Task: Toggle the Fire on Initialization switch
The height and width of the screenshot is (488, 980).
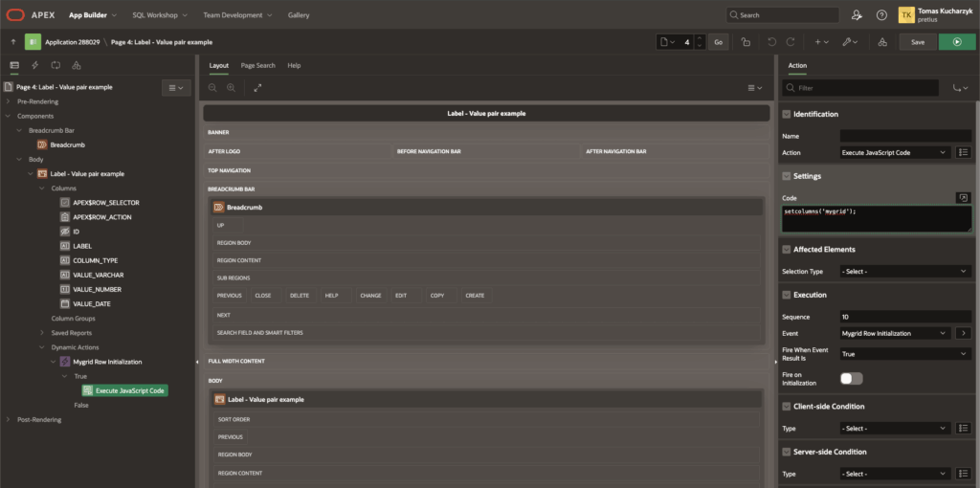Action: 851,378
